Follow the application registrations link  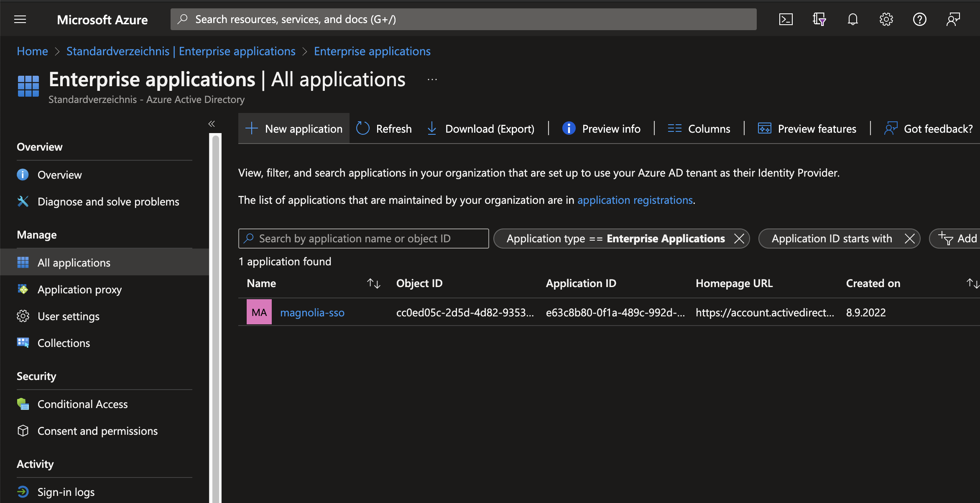pos(635,200)
